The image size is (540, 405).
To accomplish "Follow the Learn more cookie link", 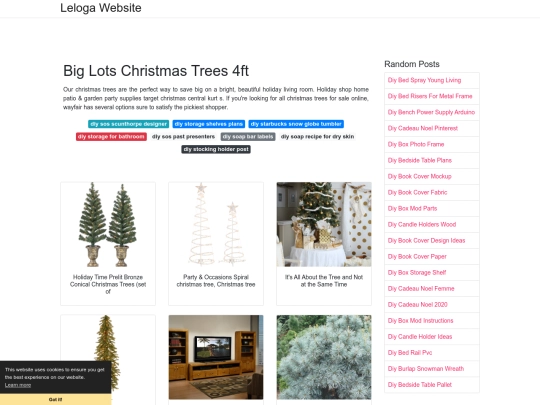I will [x=18, y=385].
